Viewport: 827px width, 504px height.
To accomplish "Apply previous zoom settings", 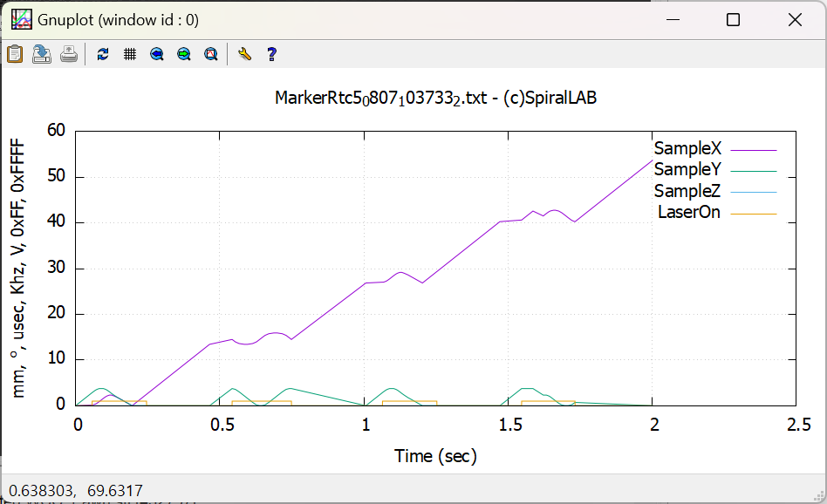I will click(157, 54).
